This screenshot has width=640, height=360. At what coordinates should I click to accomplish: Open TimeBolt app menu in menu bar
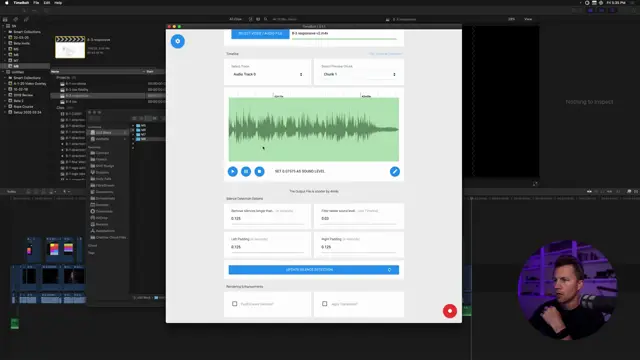pyautogui.click(x=21, y=3)
